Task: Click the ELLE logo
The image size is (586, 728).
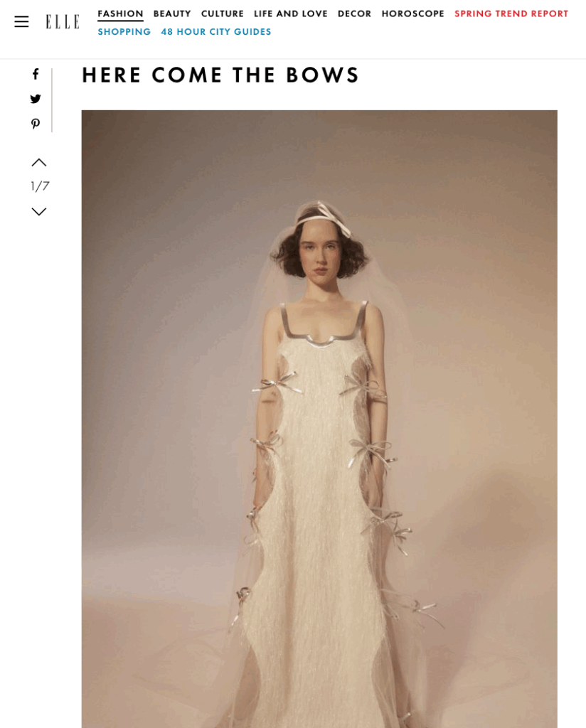Action: (62, 21)
